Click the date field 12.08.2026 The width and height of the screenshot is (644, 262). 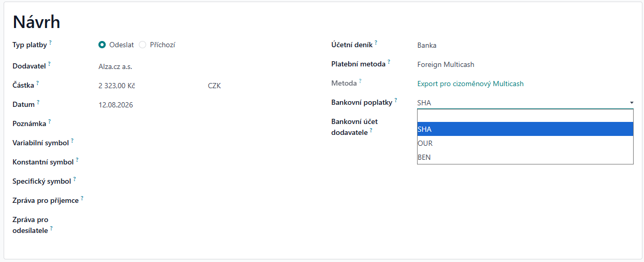(x=116, y=105)
